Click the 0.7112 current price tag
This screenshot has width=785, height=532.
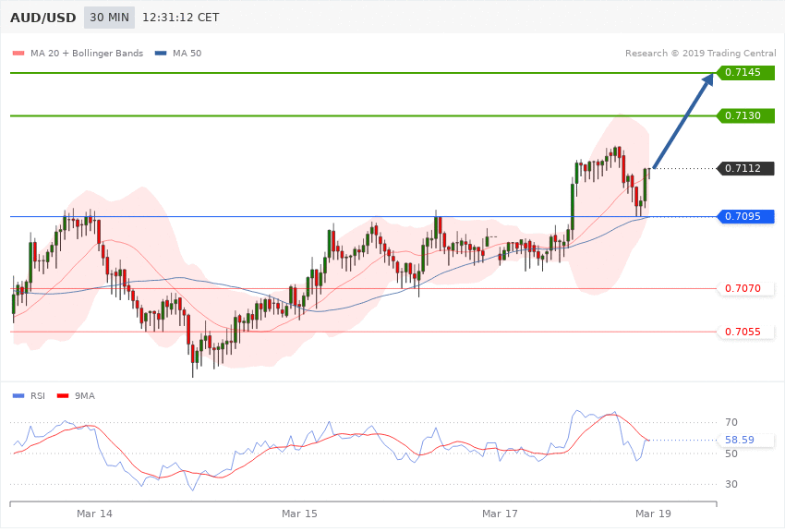[x=746, y=168]
